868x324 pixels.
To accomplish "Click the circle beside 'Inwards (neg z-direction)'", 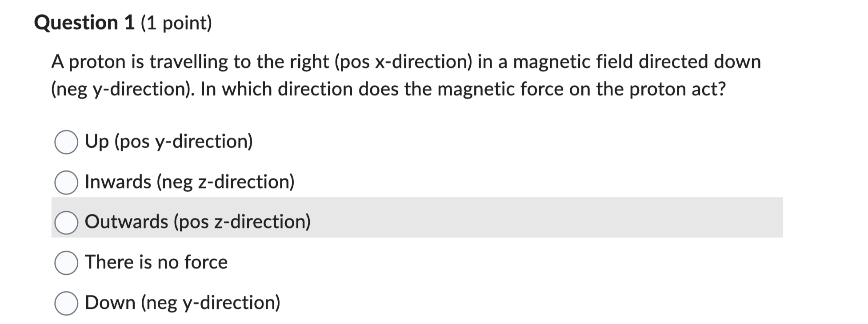I will tap(67, 182).
